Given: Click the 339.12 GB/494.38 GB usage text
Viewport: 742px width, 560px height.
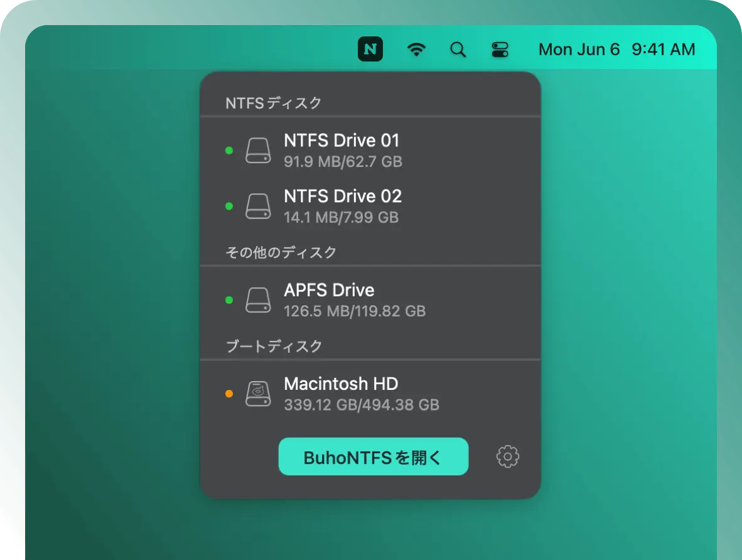Looking at the screenshot, I should pyautogui.click(x=362, y=405).
